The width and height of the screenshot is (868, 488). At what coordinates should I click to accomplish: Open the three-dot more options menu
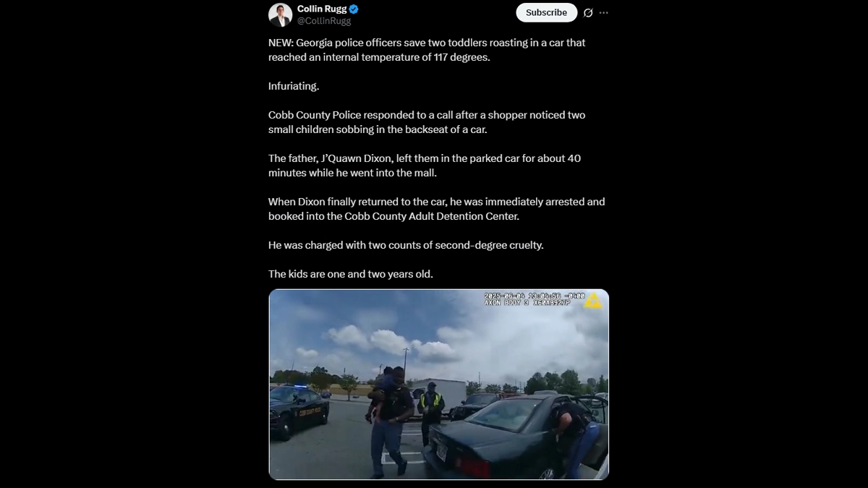[604, 13]
